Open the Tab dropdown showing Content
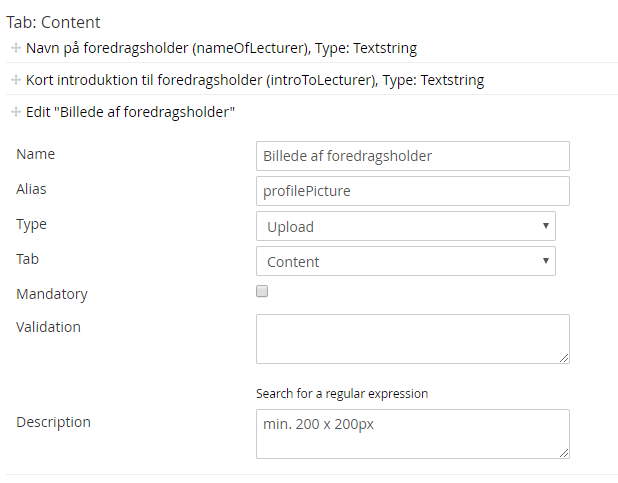Image resolution: width=618 pixels, height=483 pixels. click(405, 261)
